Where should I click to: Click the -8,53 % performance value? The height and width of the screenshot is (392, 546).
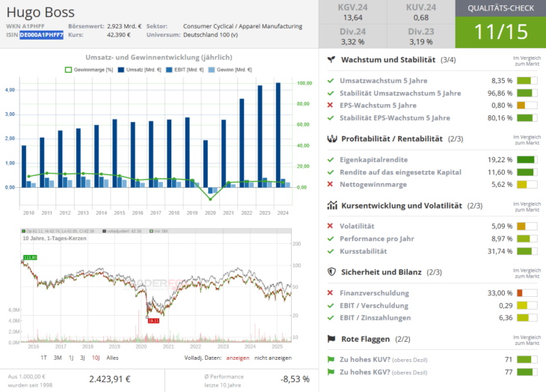pyautogui.click(x=295, y=379)
